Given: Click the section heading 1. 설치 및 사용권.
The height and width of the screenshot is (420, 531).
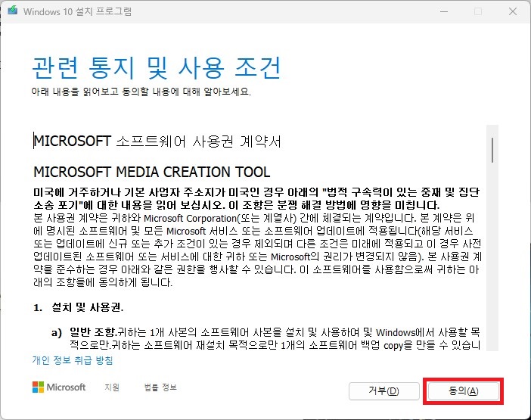Looking at the screenshot, I should 78,307.
